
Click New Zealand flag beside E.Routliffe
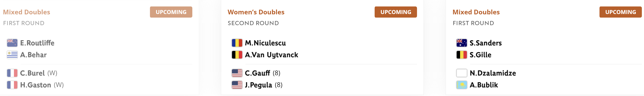[12, 43]
